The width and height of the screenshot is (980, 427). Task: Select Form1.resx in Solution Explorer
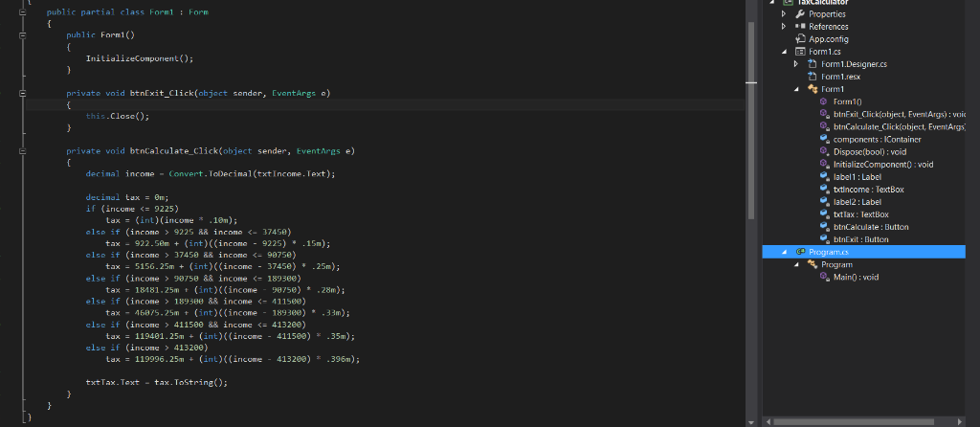point(840,77)
